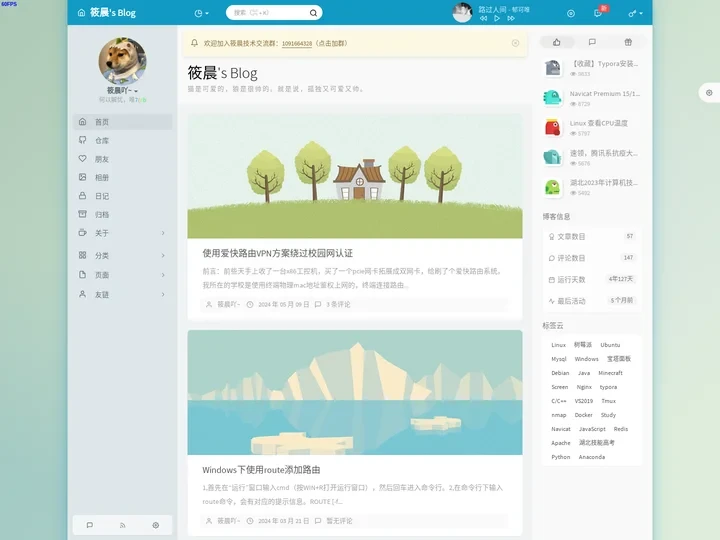
Task: Click the 筱晨's Blog header title
Action: 112,13
